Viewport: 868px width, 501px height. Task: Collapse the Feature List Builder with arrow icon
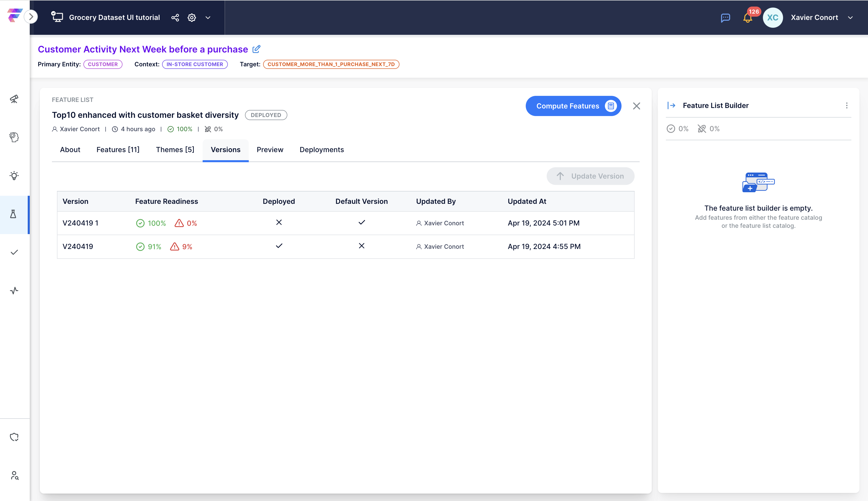pyautogui.click(x=671, y=105)
